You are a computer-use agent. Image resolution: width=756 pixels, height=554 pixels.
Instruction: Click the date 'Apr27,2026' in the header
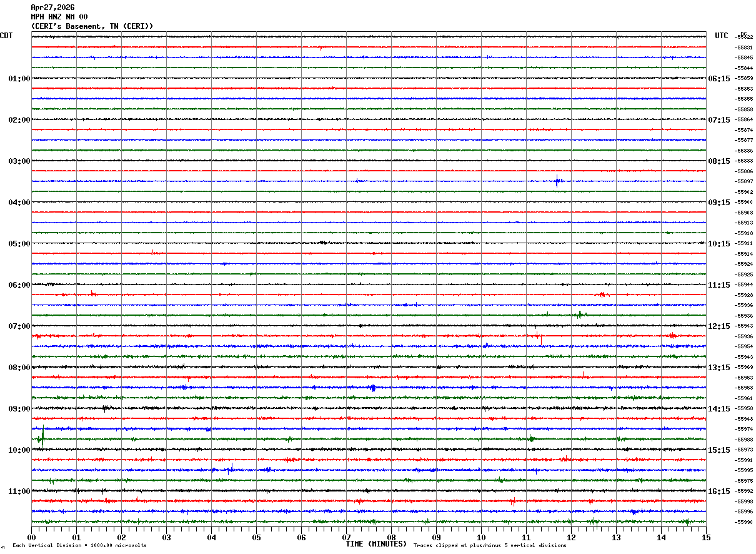[52, 8]
